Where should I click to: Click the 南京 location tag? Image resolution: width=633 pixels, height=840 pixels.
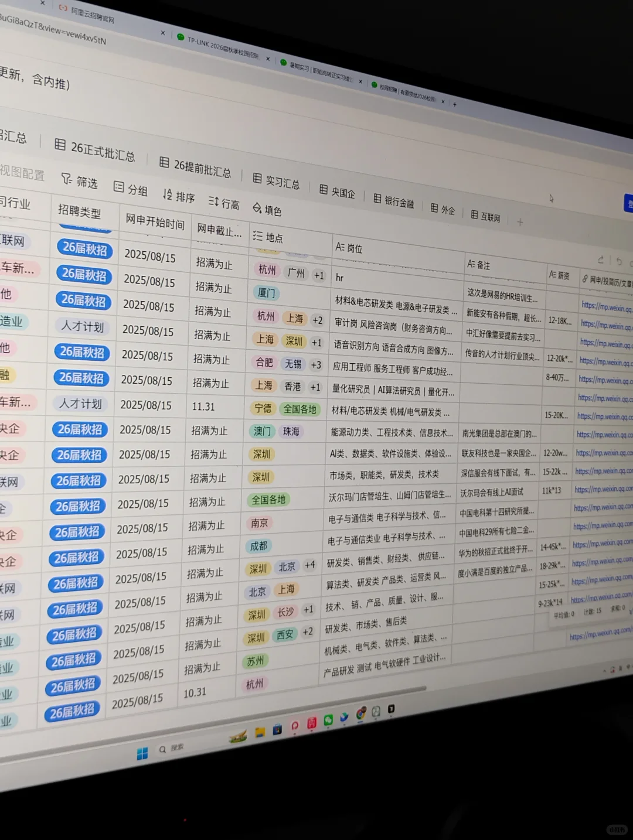click(259, 523)
